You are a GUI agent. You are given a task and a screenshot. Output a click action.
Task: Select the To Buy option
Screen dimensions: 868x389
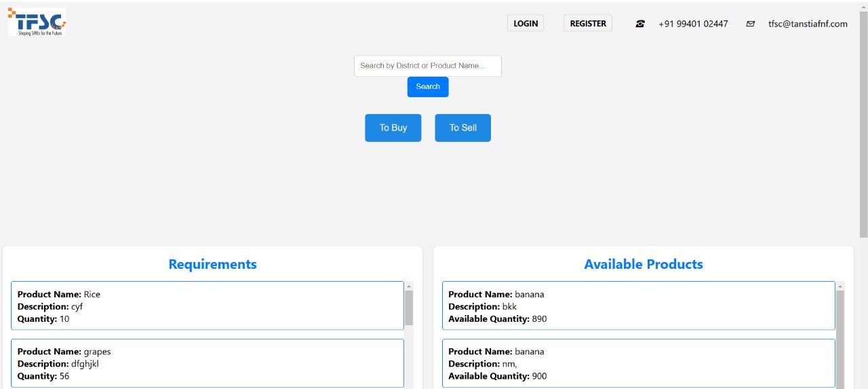(393, 128)
